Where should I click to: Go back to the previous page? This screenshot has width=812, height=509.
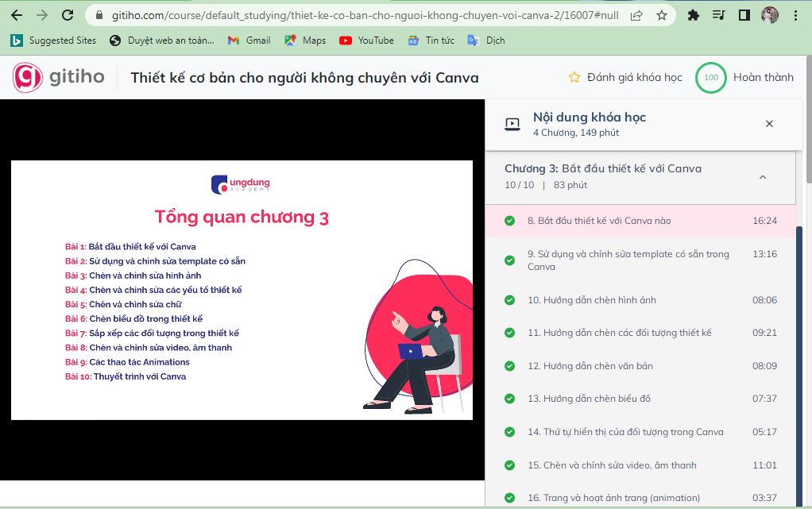[17, 15]
